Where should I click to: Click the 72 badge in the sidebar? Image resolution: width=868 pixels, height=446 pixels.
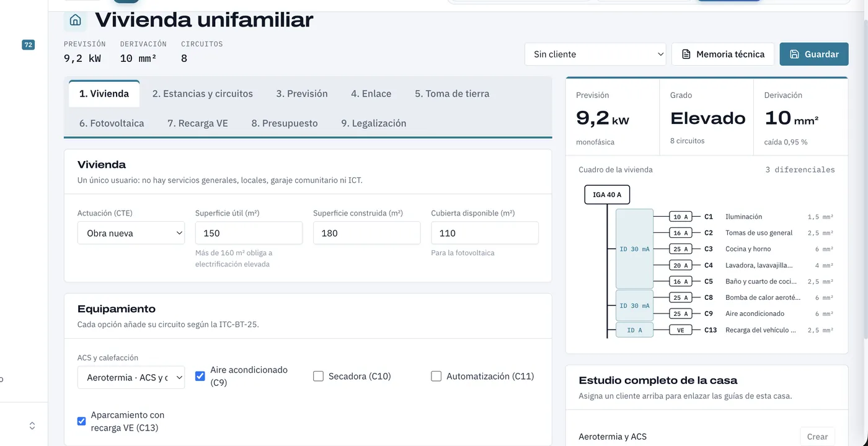pyautogui.click(x=28, y=45)
